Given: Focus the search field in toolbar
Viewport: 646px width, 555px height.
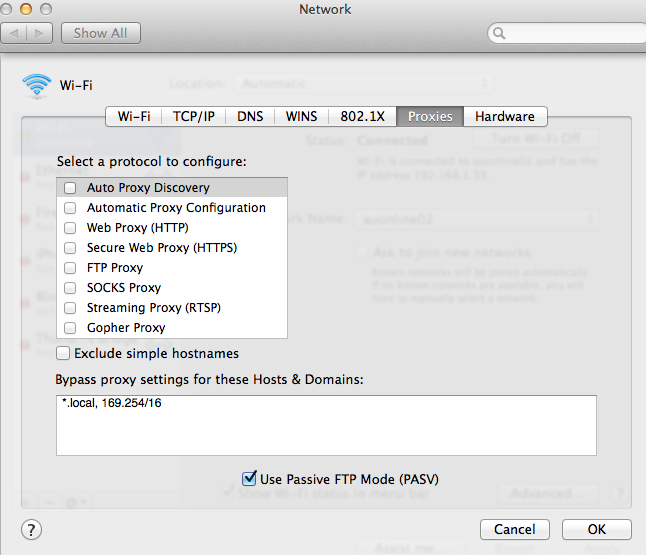Looking at the screenshot, I should pos(567,33).
